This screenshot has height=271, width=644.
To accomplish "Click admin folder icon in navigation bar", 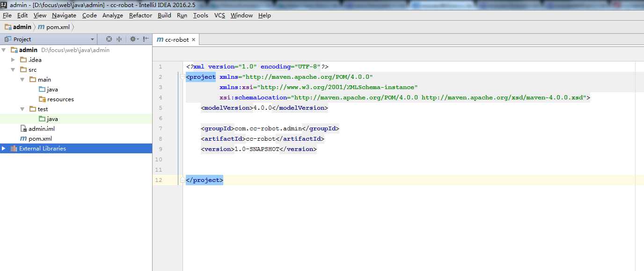I will [8, 27].
